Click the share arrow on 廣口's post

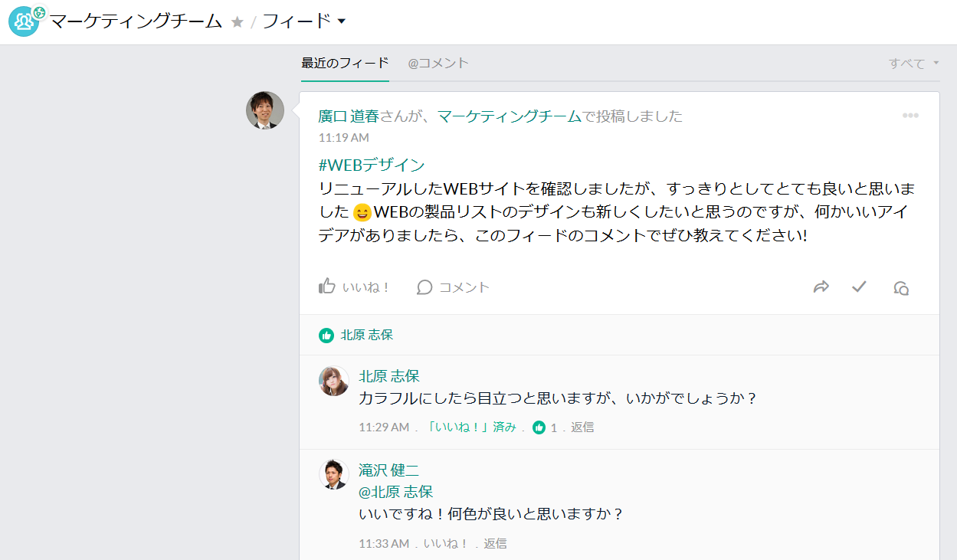click(821, 287)
